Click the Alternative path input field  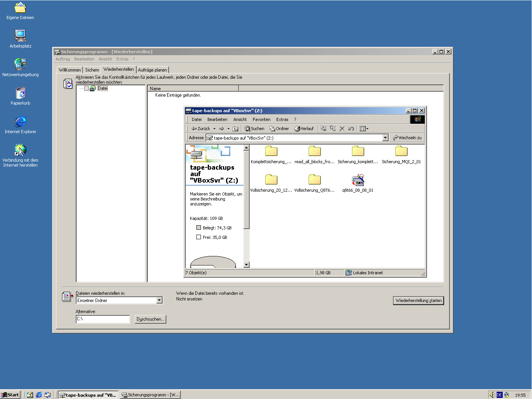point(103,319)
